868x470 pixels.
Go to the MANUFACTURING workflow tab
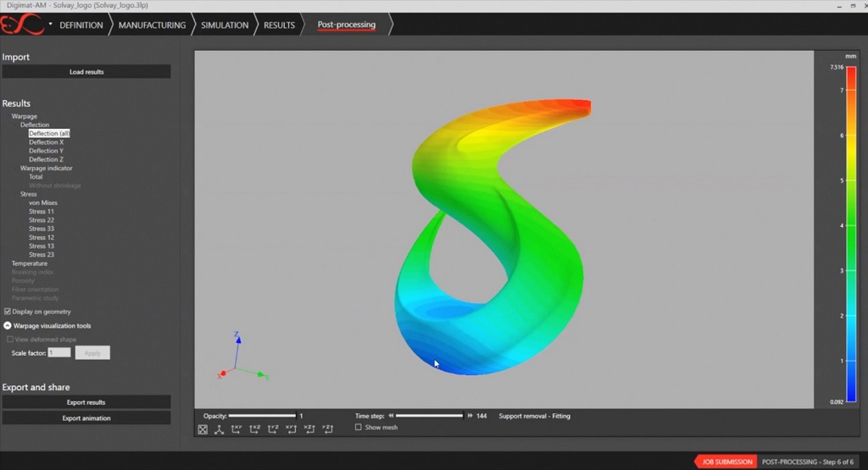coord(152,25)
